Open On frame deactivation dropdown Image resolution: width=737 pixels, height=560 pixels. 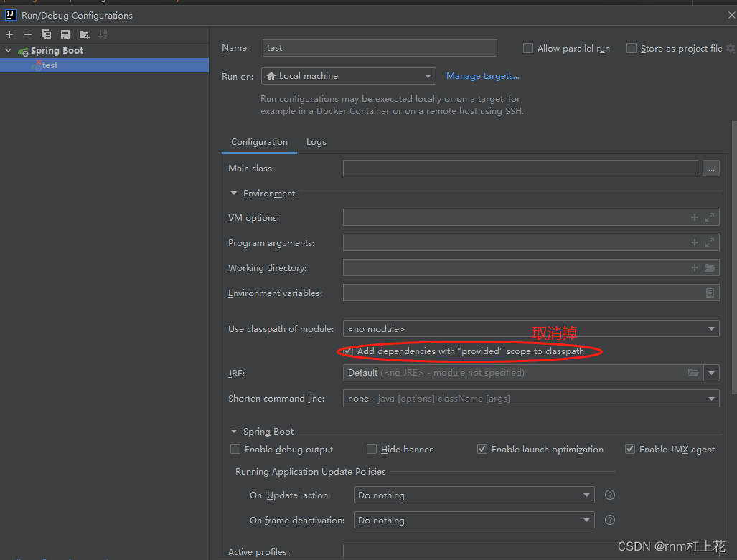[474, 520]
